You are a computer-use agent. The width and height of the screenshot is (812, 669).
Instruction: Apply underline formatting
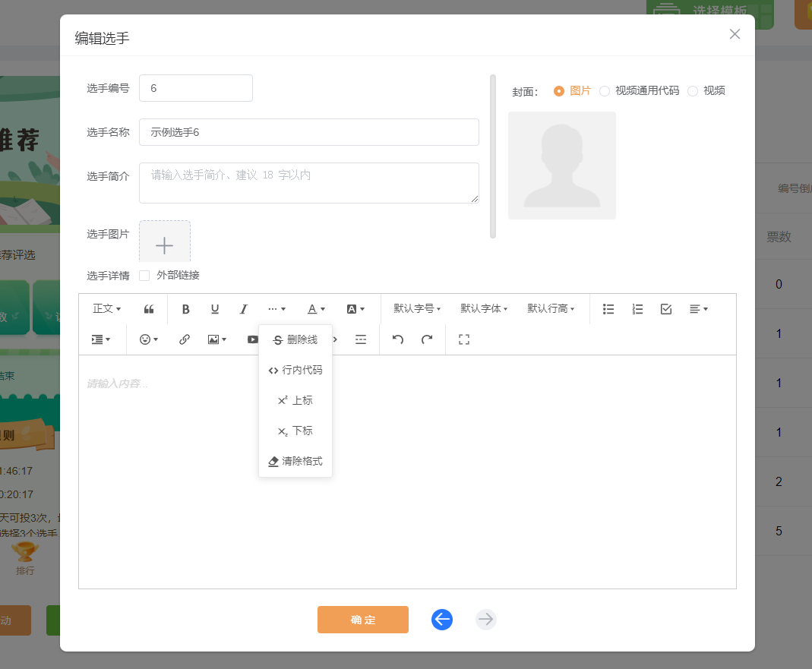(x=215, y=309)
